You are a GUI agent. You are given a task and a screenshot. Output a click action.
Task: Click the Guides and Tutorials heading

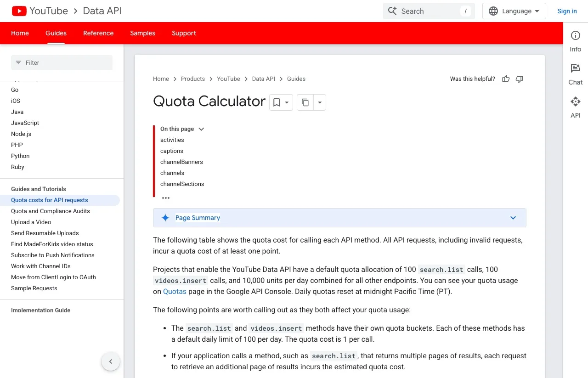point(39,189)
